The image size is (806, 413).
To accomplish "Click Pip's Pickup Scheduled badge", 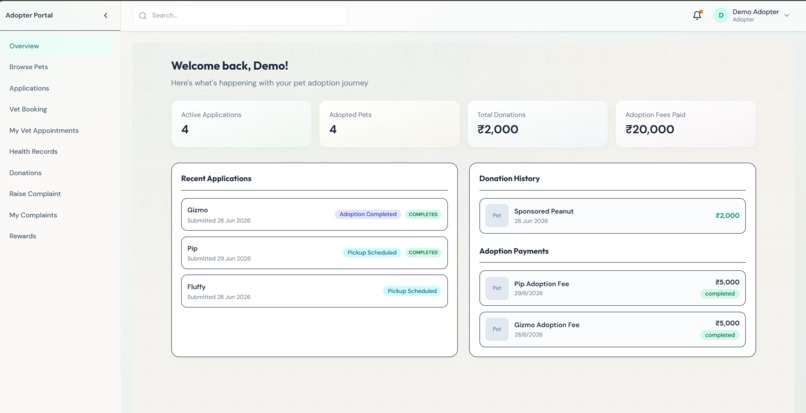I will coord(372,253).
